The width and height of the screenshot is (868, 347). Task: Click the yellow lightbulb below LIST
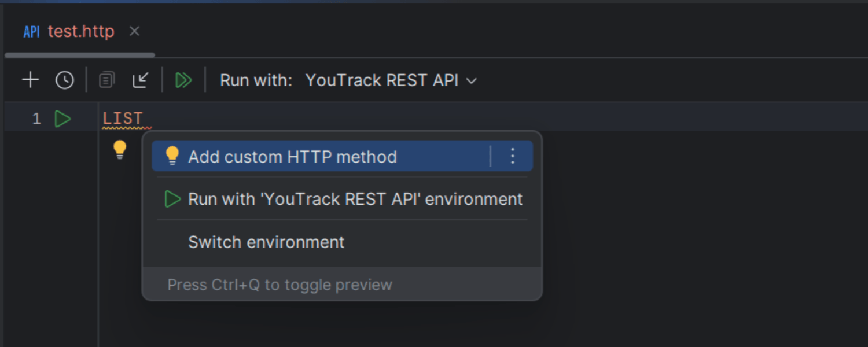point(120,150)
